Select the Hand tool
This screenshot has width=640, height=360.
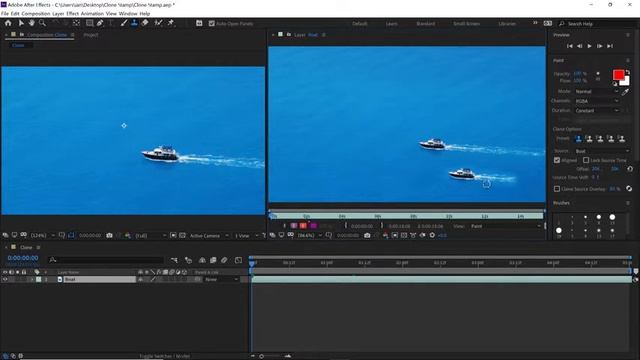[31, 23]
